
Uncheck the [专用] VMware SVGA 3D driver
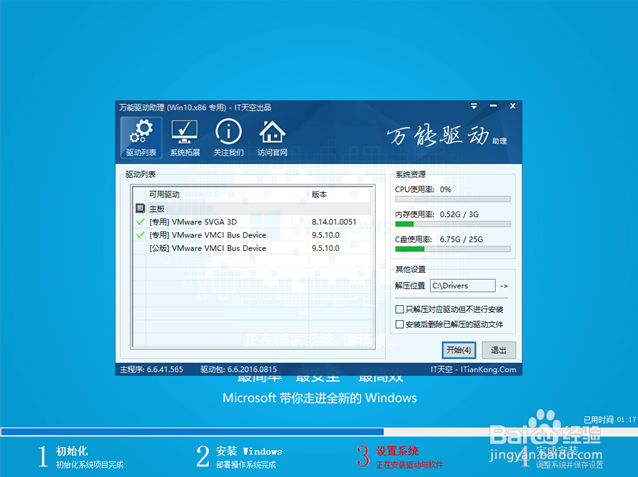[140, 222]
